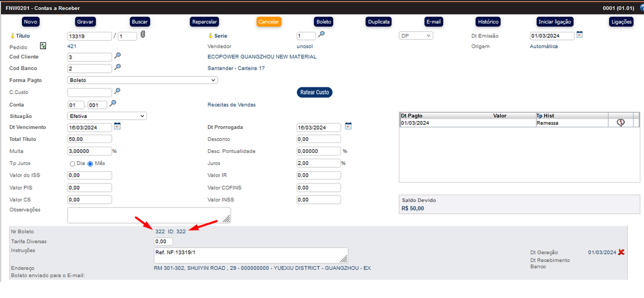
Task: Select the Mês radio button for Tp Juros
Action: [90, 163]
